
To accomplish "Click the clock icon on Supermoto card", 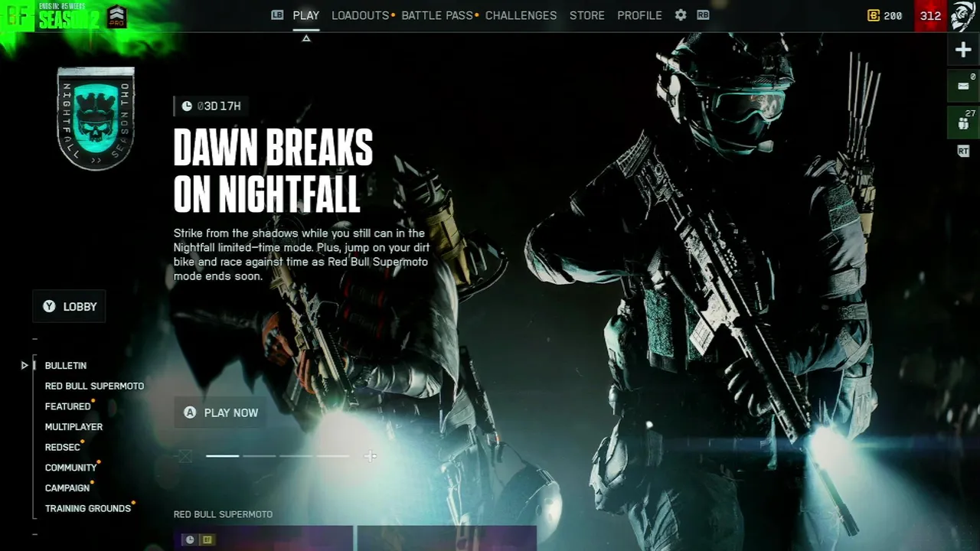I will (x=190, y=540).
